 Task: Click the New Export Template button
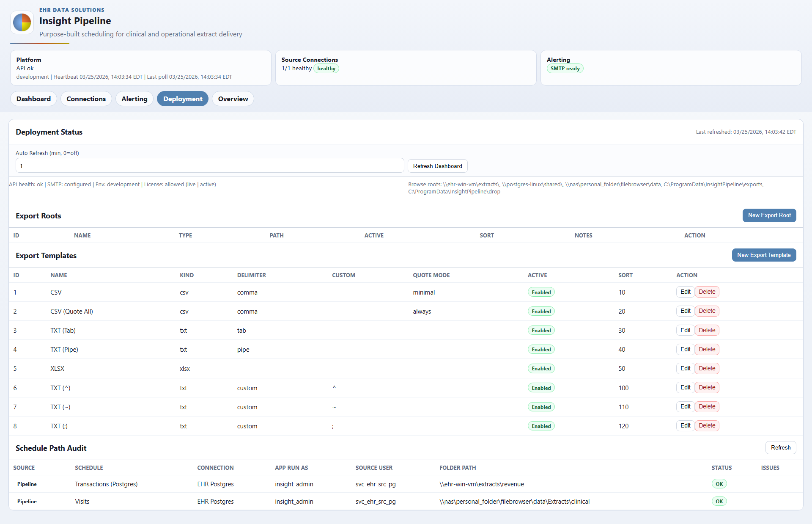coord(764,255)
